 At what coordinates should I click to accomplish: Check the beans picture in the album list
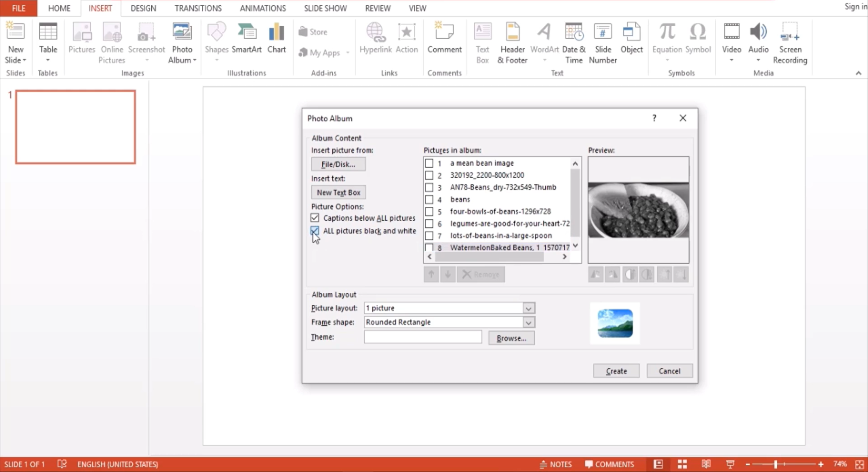click(429, 200)
